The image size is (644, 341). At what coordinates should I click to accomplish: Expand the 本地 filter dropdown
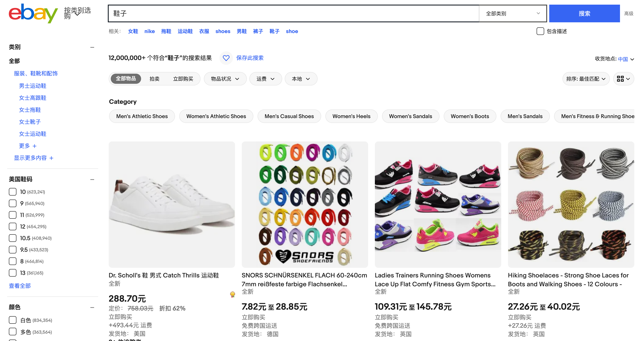301,79
